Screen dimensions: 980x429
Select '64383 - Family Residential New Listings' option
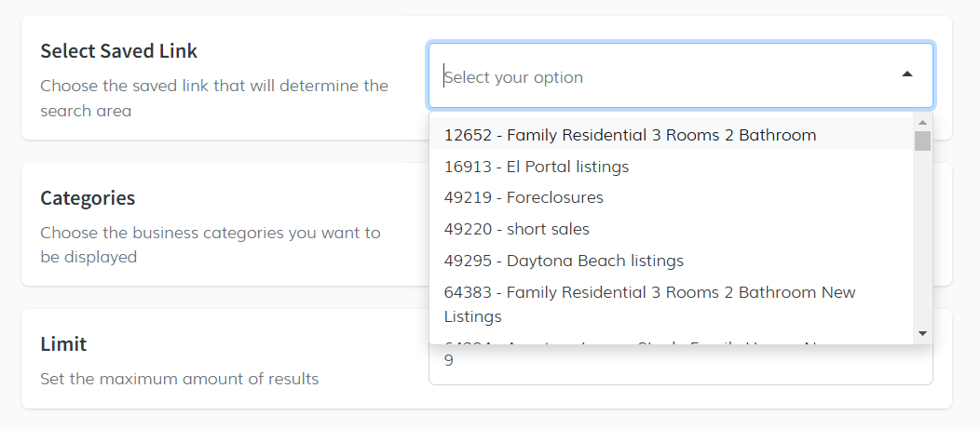click(x=649, y=303)
